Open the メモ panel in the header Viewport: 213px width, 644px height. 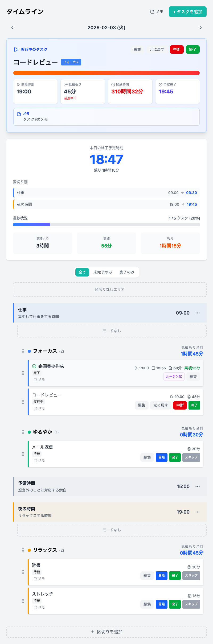[x=157, y=12]
